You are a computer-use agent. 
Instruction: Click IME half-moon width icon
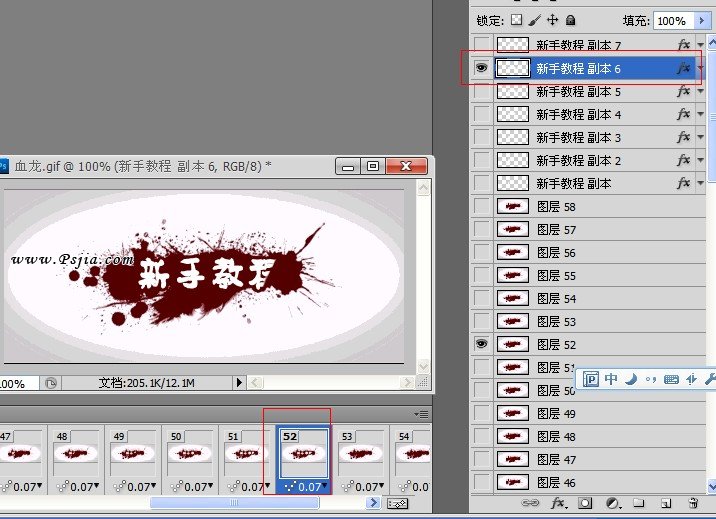(x=631, y=379)
